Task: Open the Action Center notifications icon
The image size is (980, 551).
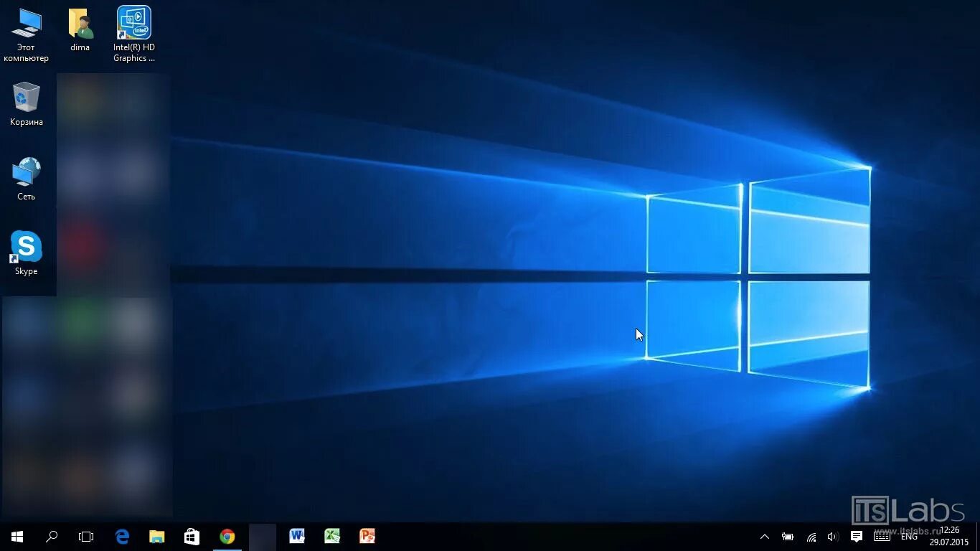Action: [857, 537]
